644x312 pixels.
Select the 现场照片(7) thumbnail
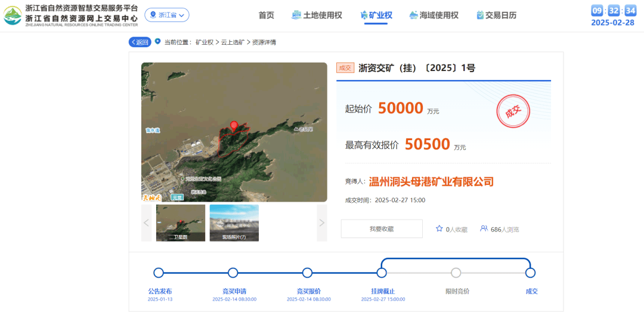(x=234, y=223)
